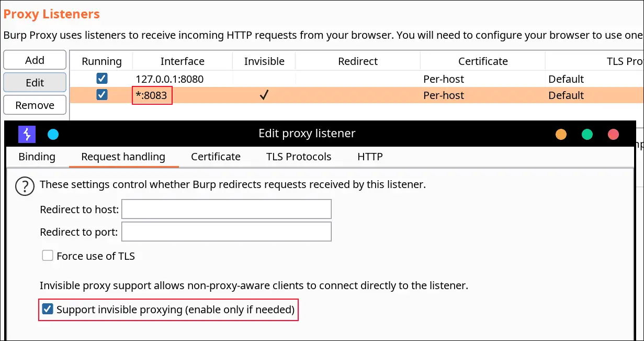Focus the Redirect to port field

tap(227, 232)
